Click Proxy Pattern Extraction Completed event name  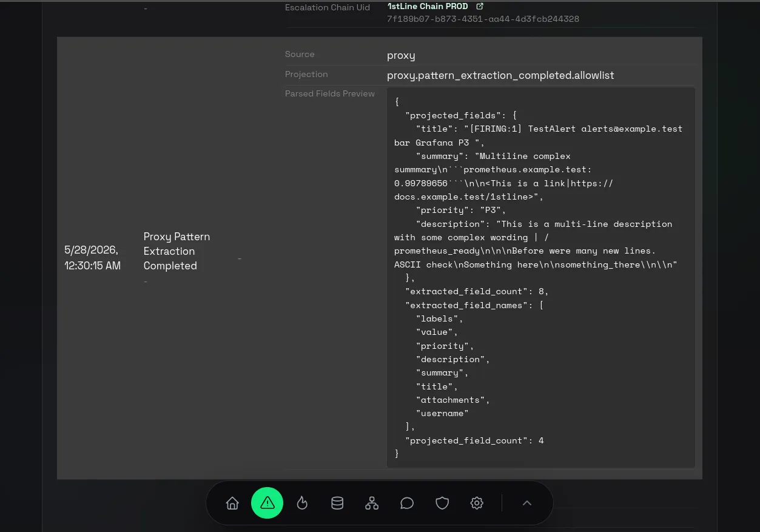[x=177, y=251]
